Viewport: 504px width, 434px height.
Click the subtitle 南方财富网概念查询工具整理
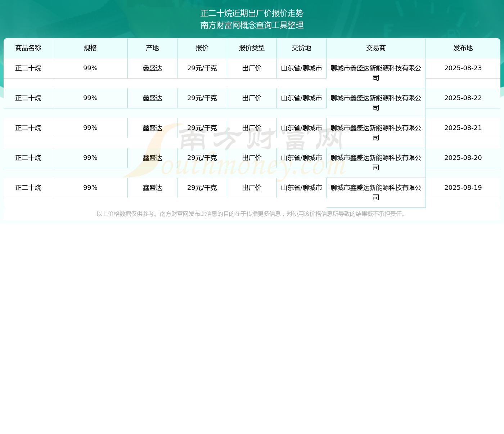click(x=252, y=25)
